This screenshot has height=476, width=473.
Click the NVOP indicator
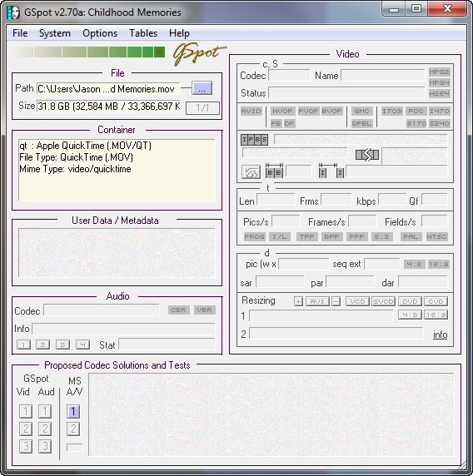282,112
